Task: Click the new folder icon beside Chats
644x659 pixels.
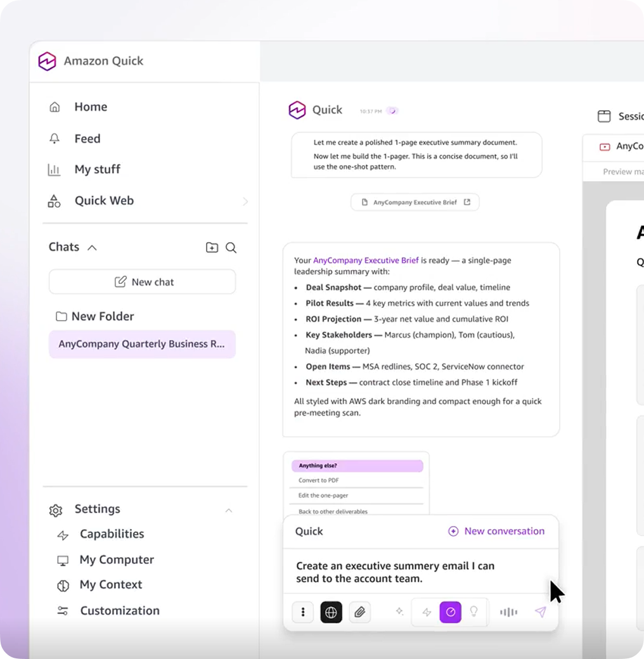Action: pos(212,248)
